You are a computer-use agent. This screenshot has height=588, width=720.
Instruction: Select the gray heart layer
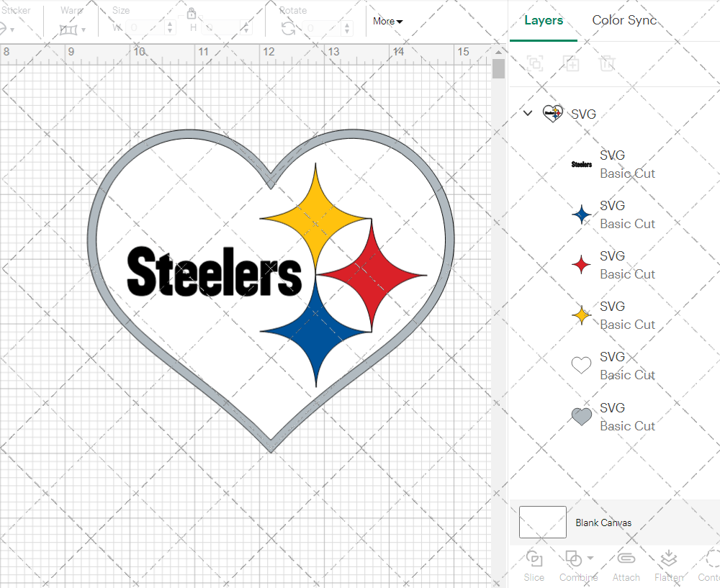coord(612,417)
